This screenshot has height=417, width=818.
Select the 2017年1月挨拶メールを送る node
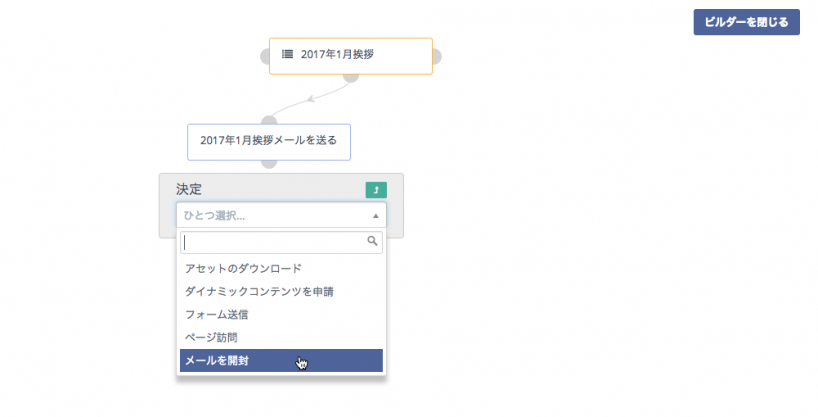point(268,141)
